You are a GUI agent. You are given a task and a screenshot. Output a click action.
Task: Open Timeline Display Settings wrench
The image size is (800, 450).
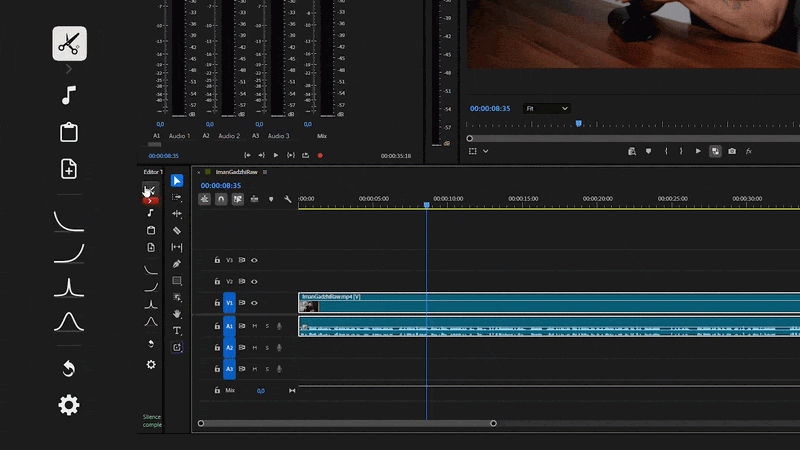(288, 199)
